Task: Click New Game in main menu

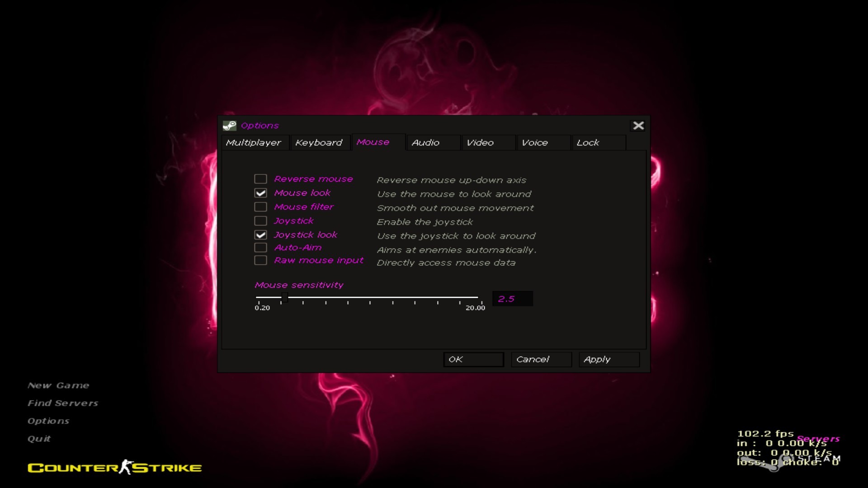Action: (58, 385)
